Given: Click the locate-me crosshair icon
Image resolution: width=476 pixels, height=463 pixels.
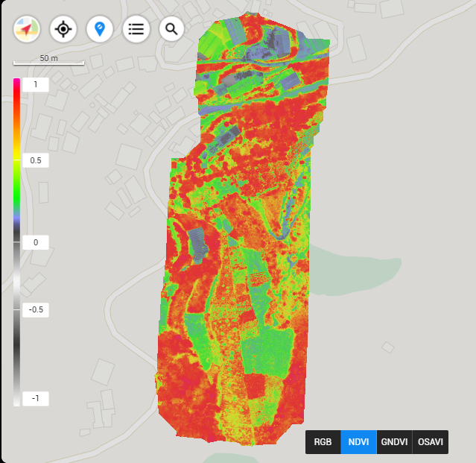Looking at the screenshot, I should 63,29.
